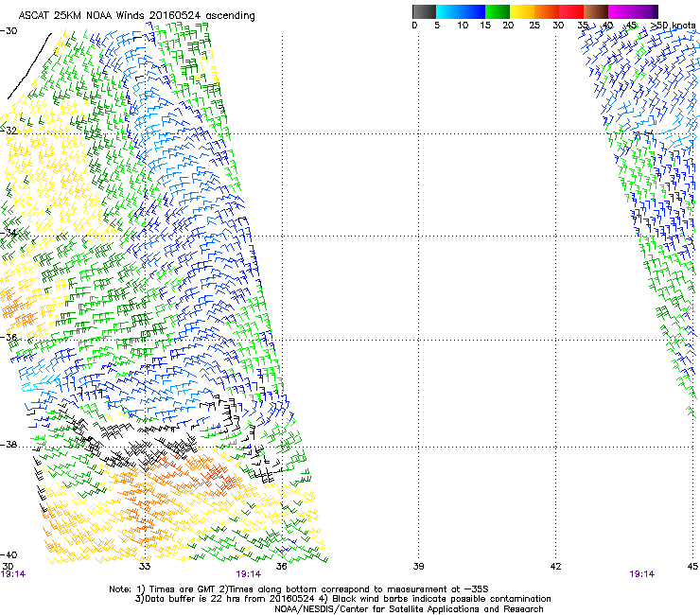Click the title 'ASCAT 25KM NOAA Winds 20160524 ascending'

coord(136,16)
